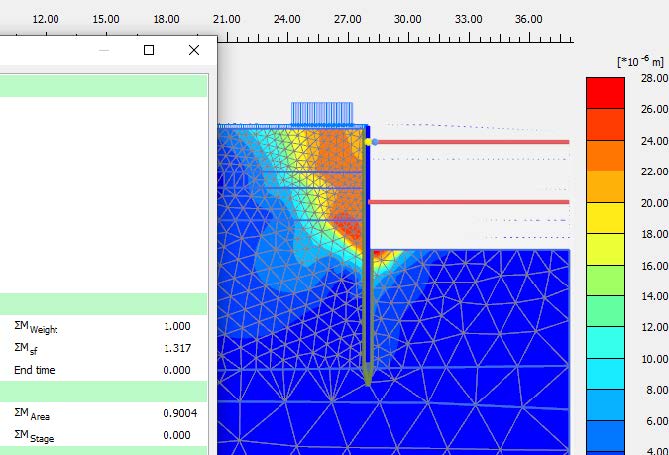Image resolution: width=669 pixels, height=455 pixels.
Task: Select the End time value 0.000
Action: (x=177, y=370)
